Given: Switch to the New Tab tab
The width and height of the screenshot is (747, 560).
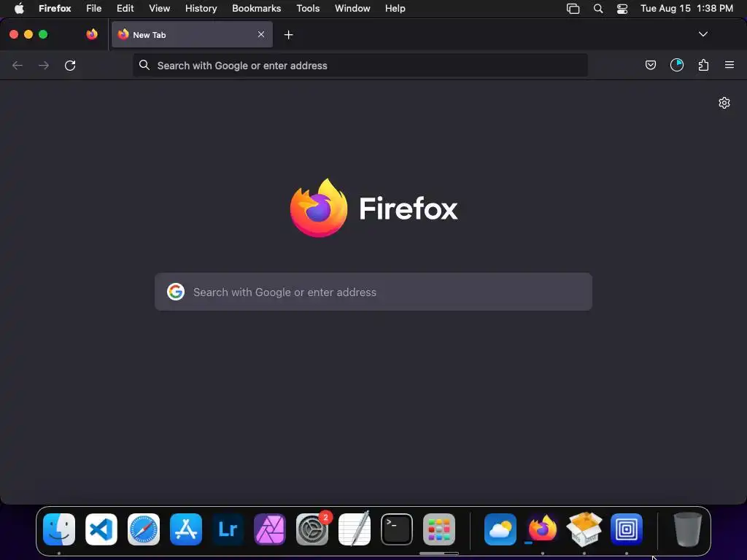Looking at the screenshot, I should [192, 34].
